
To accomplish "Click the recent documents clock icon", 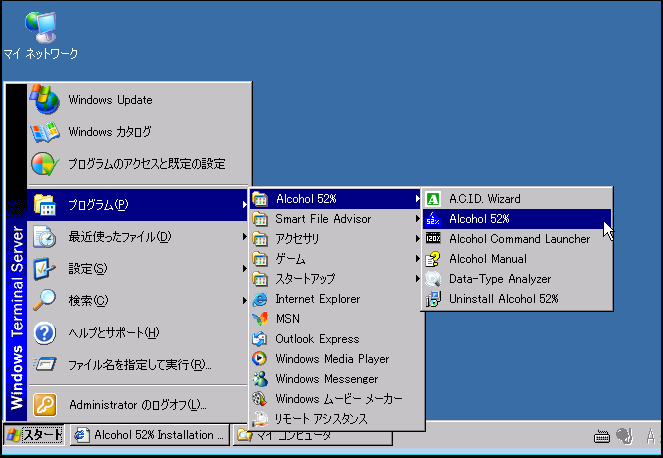I will pos(45,237).
